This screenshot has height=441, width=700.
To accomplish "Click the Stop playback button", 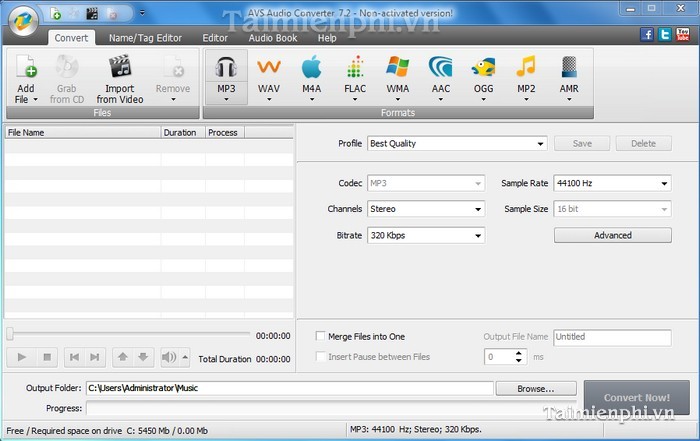I will (47, 357).
